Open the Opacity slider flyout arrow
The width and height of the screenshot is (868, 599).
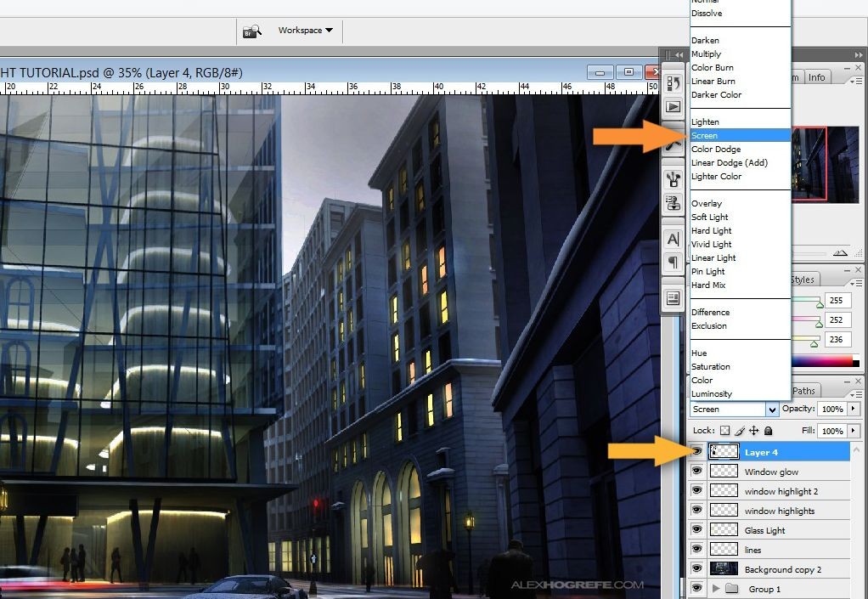click(x=852, y=410)
